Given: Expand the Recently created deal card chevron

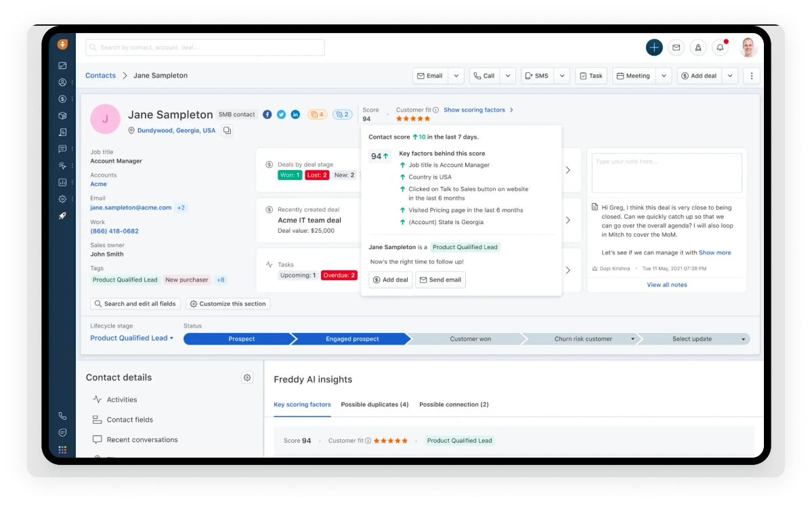Looking at the screenshot, I should point(568,221).
